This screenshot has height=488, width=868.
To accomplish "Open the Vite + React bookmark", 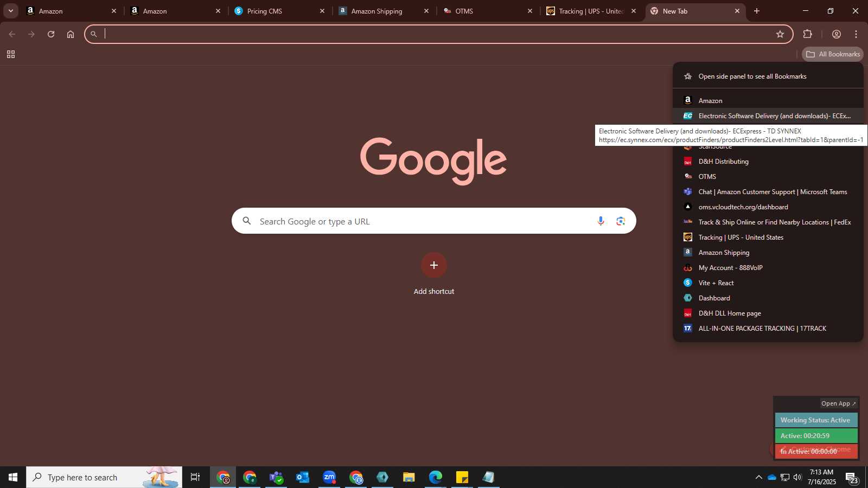I will pyautogui.click(x=768, y=283).
